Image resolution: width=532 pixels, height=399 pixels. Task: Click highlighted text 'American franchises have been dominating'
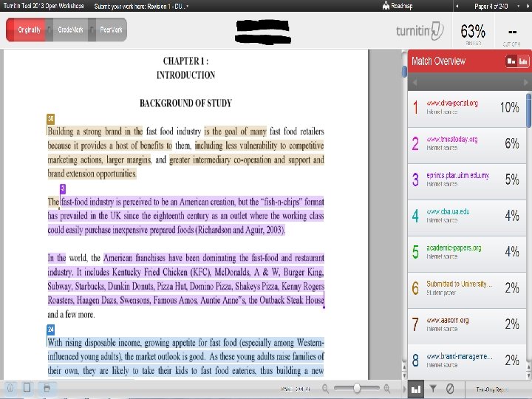170,258
